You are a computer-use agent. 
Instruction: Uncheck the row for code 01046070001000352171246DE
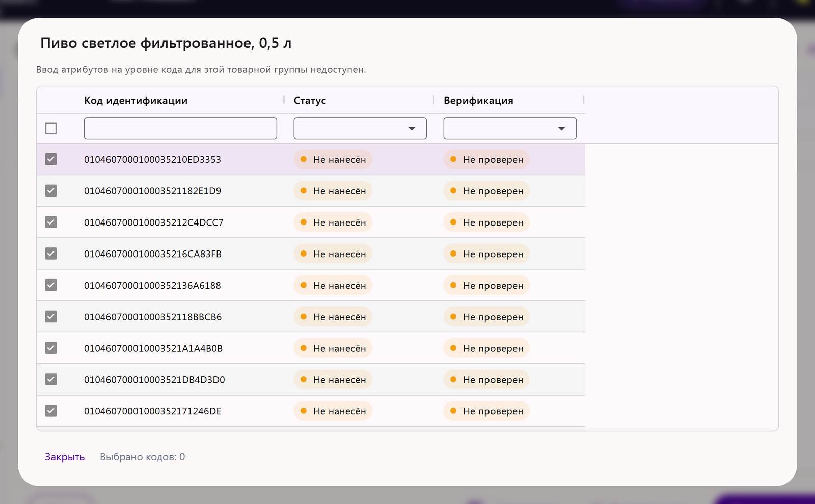(51, 411)
